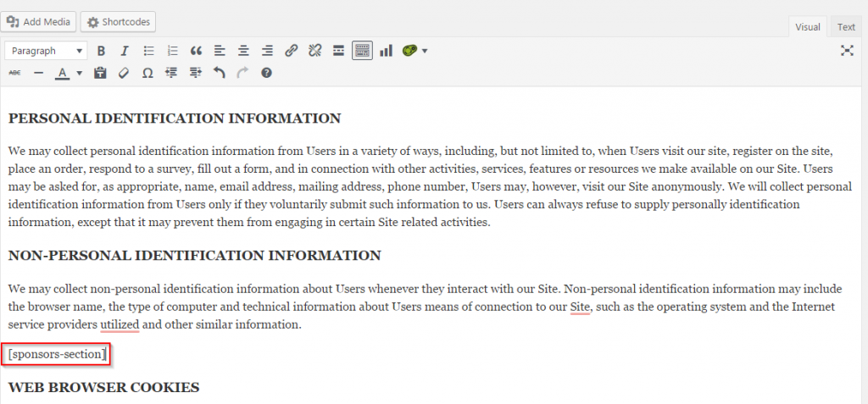
Task: Insert a numbered list
Action: pos(172,51)
